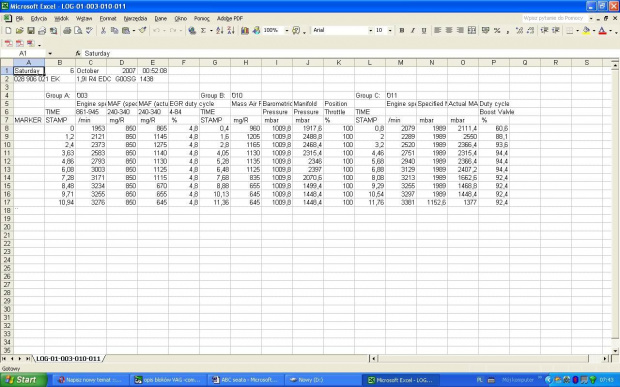Save the workbook with the floppy disk icon
The image size is (620, 387).
click(x=30, y=30)
